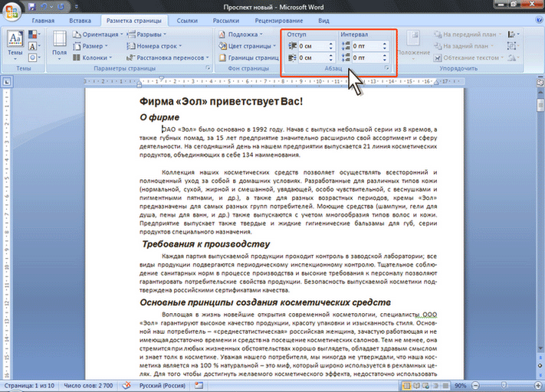The image size is (545, 392).
Task: Click page count Страница: 1 из 10
Action: point(30,385)
